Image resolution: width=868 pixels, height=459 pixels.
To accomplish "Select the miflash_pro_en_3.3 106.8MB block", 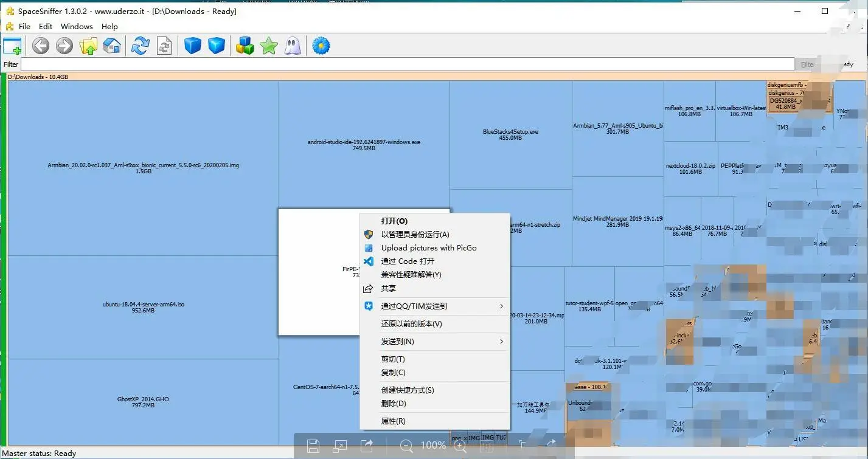I will pyautogui.click(x=689, y=111).
